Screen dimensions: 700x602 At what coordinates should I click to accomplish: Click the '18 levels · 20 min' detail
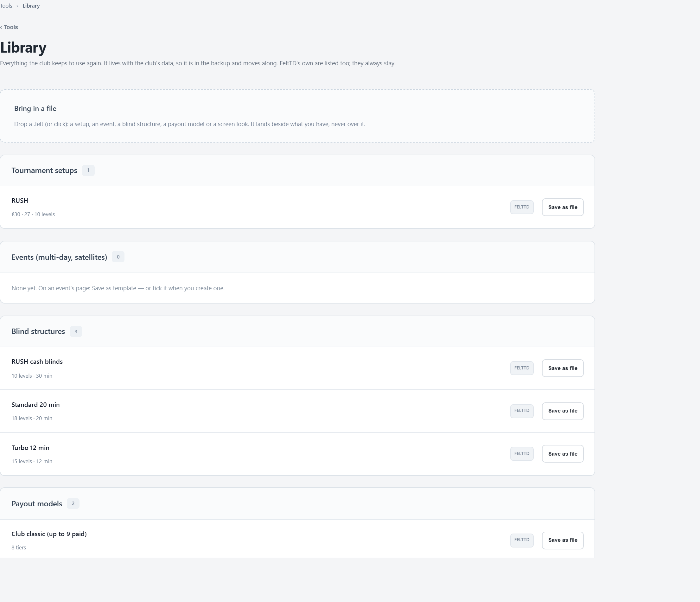click(32, 419)
